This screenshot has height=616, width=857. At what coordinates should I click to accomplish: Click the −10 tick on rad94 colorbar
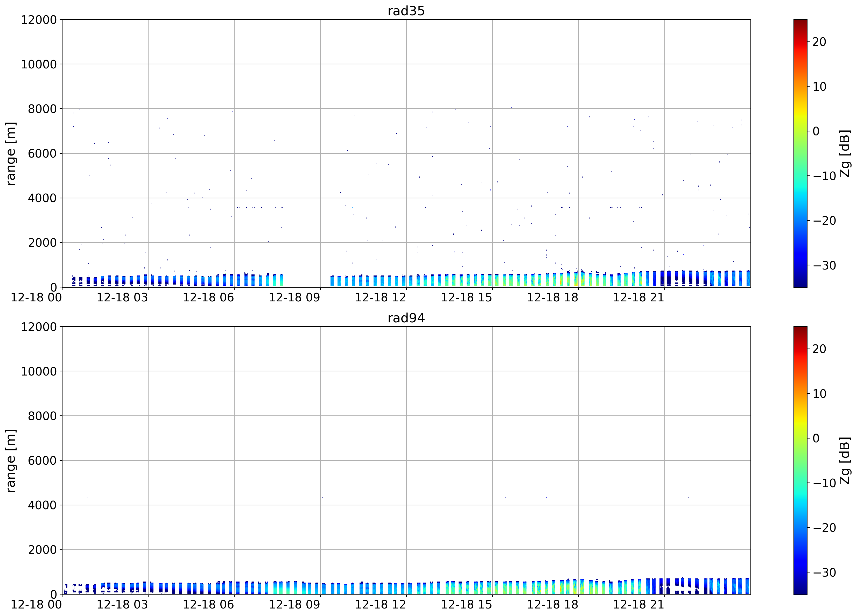click(825, 483)
